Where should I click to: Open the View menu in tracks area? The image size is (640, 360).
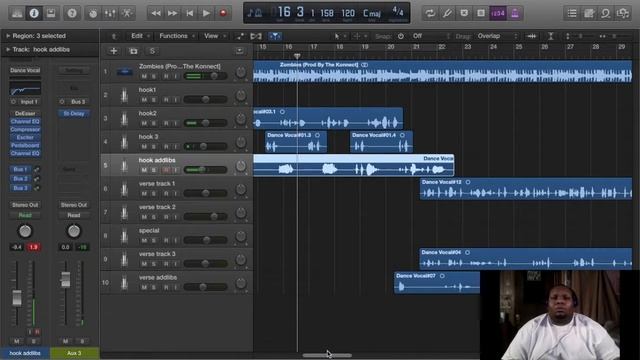tap(214, 36)
